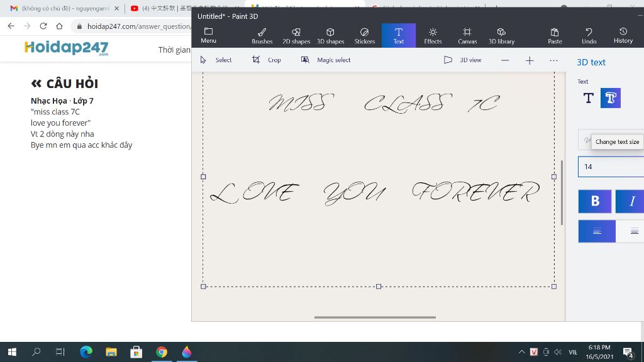
Task: Zoom out with minus button
Action: 505,60
